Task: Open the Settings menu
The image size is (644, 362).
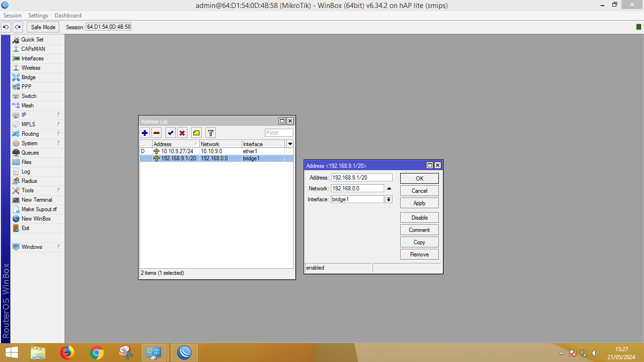Action: 38,16
